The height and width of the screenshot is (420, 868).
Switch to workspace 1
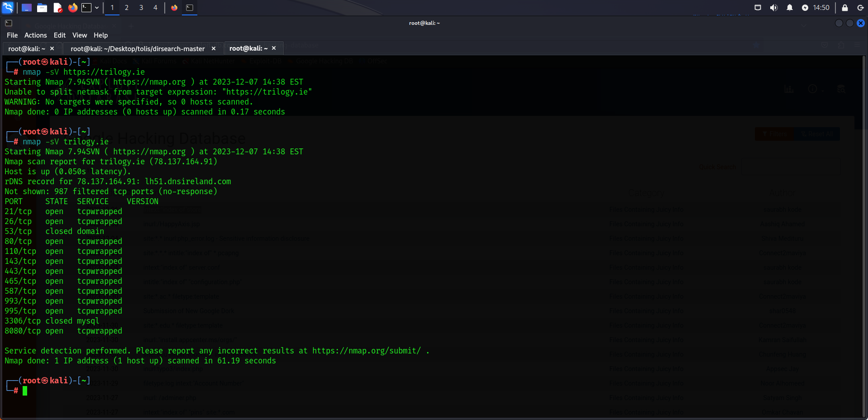[112, 8]
